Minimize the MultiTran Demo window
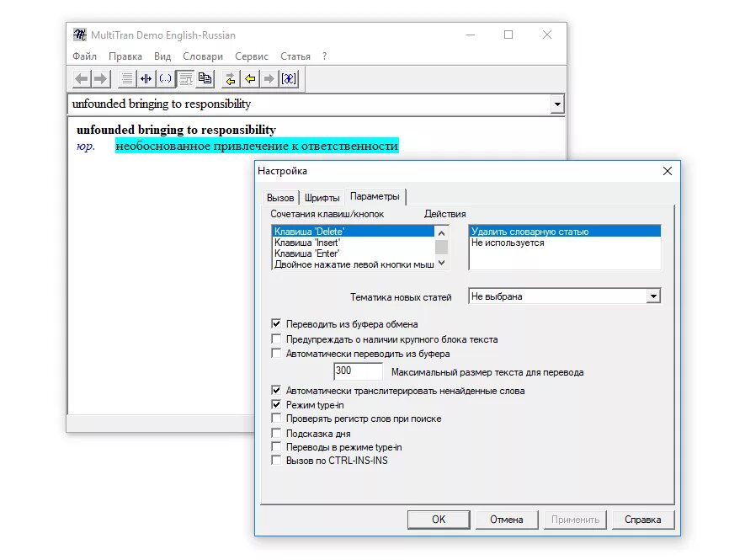 pyautogui.click(x=471, y=35)
